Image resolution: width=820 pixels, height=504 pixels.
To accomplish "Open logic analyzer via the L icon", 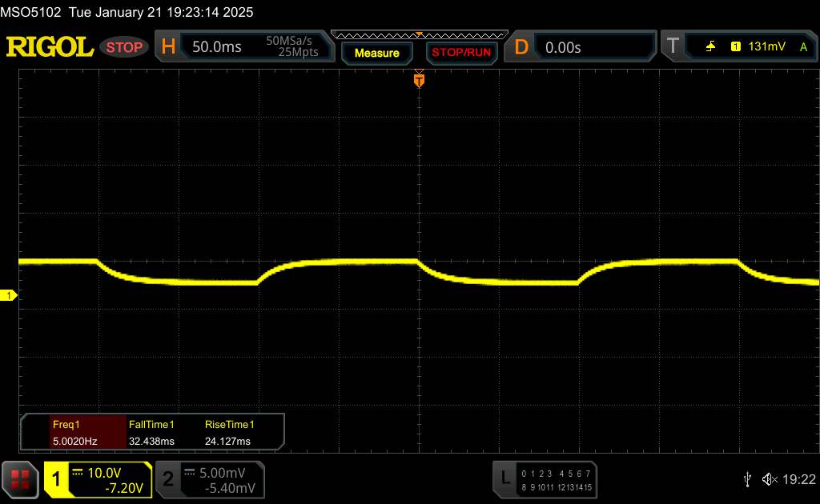I will [504, 478].
